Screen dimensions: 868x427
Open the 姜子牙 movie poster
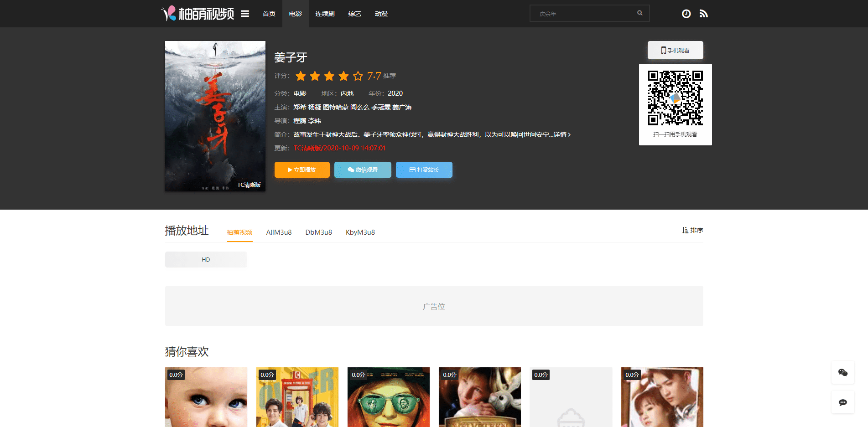pyautogui.click(x=215, y=116)
